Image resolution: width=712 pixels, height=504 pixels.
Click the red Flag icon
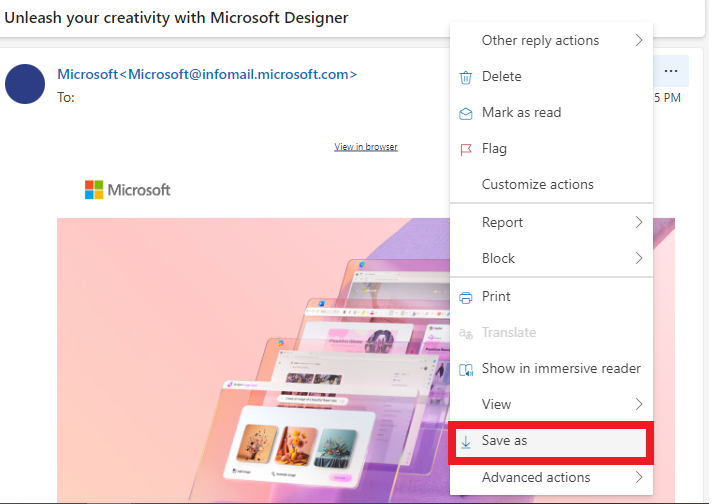[x=465, y=149]
